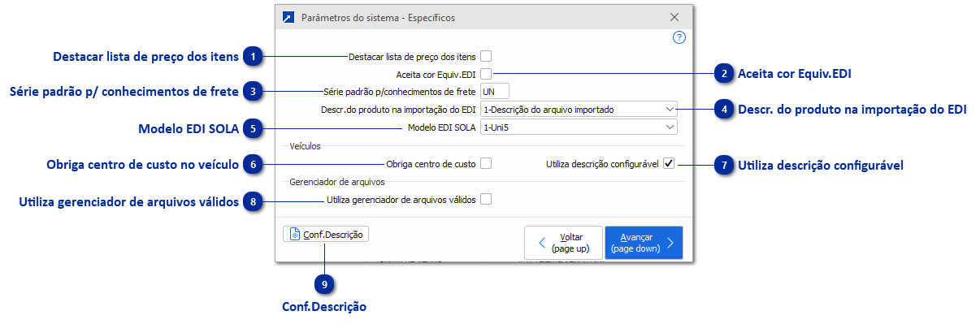Click the blue help question mark icon
Image resolution: width=980 pixels, height=328 pixels.
point(679,37)
